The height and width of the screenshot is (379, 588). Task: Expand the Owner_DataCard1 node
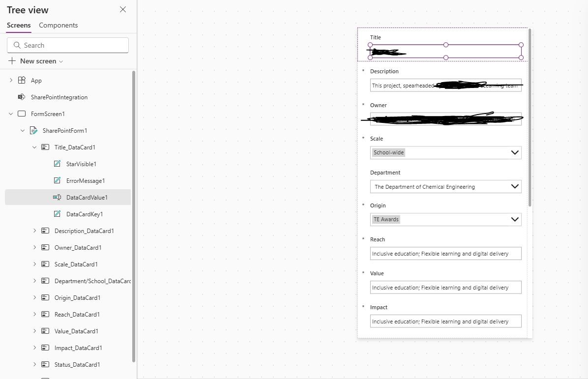pyautogui.click(x=34, y=247)
